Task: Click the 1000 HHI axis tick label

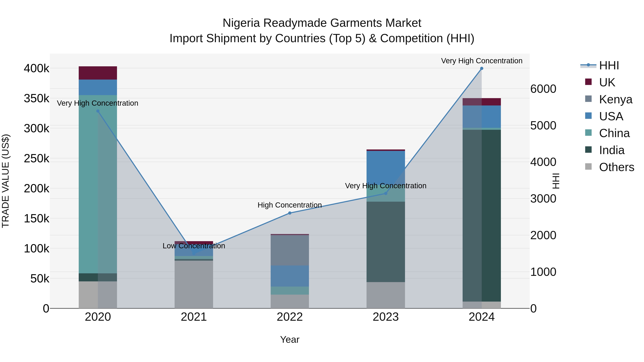Action: coord(543,272)
